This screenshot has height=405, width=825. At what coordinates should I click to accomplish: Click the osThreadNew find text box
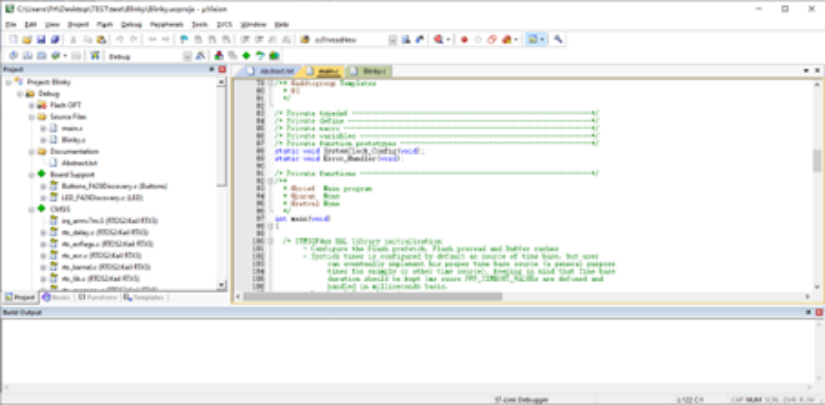coord(340,39)
